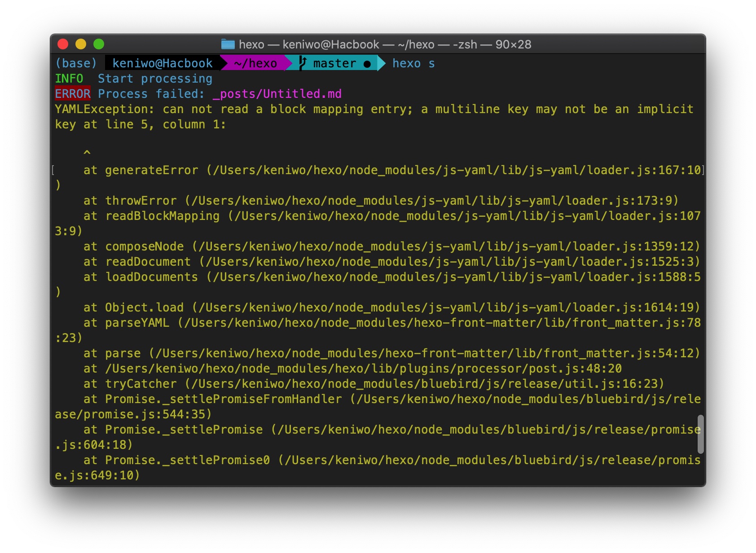Click the ~/hexo directory prompt segment
Viewport: 756px width, 553px height.
(x=255, y=63)
